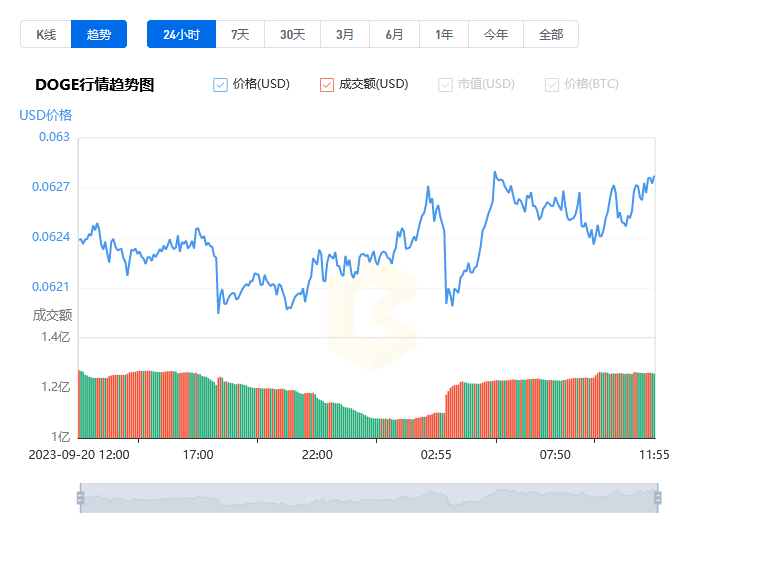The height and width of the screenshot is (563, 780).
Task: Toggle the 价格(USD) checkbox
Action: coord(220,85)
